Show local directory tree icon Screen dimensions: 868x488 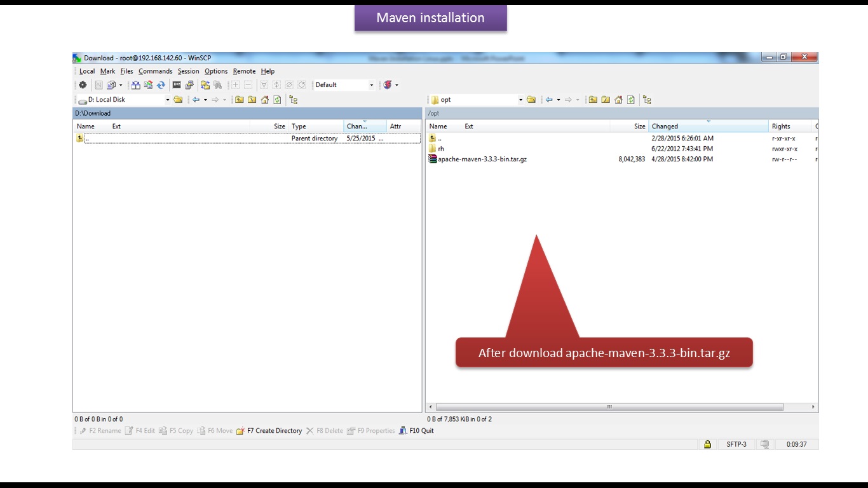[293, 100]
